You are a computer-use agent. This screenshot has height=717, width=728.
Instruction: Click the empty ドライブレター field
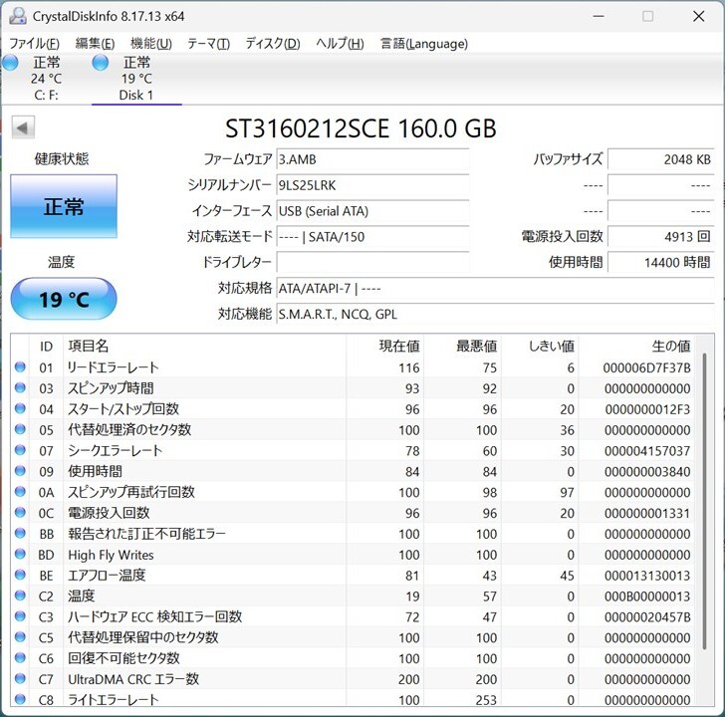click(x=372, y=262)
